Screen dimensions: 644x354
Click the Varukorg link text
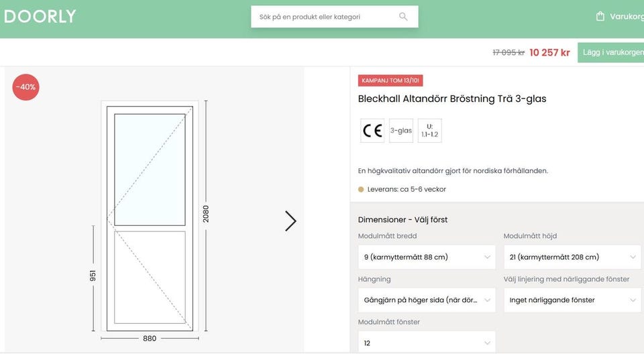click(x=627, y=17)
